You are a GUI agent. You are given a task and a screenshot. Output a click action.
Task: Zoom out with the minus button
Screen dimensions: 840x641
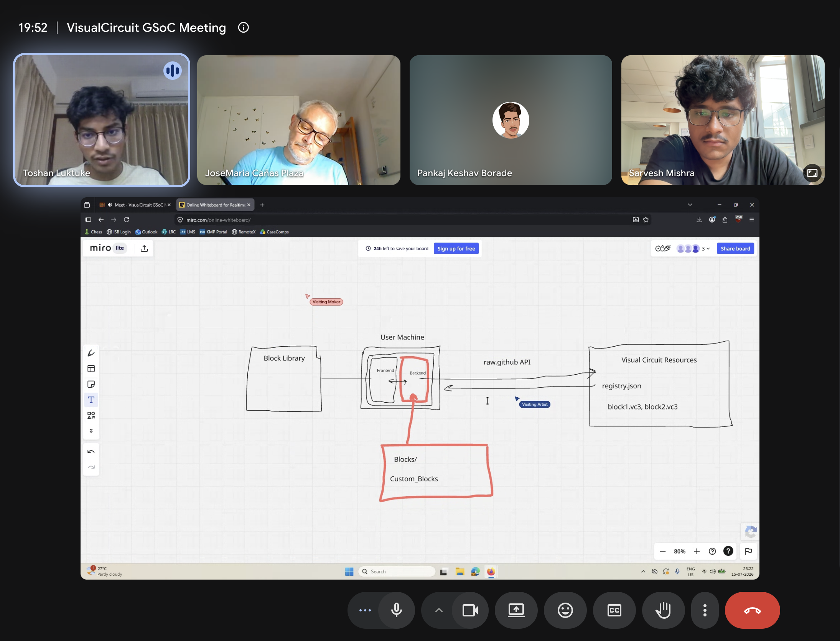point(662,552)
